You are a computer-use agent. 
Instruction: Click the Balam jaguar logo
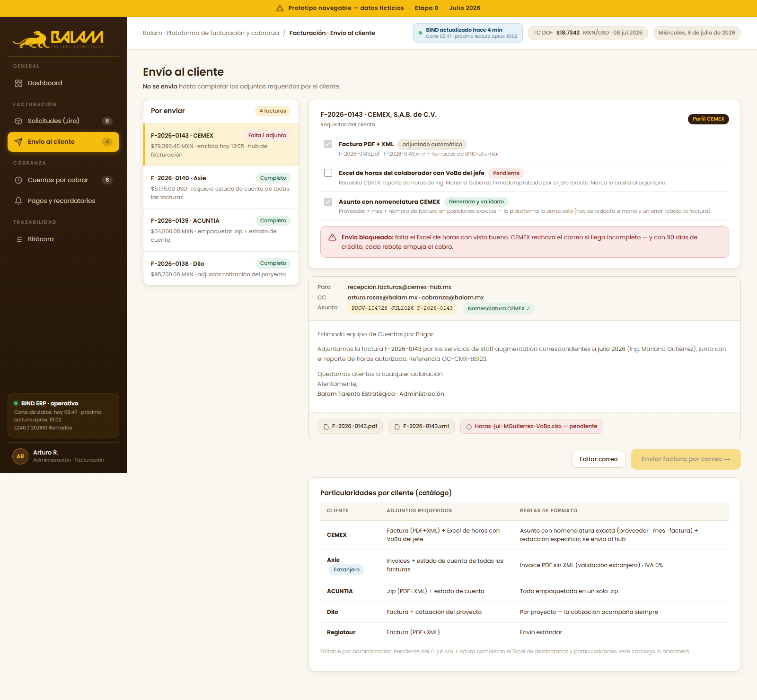pos(58,39)
